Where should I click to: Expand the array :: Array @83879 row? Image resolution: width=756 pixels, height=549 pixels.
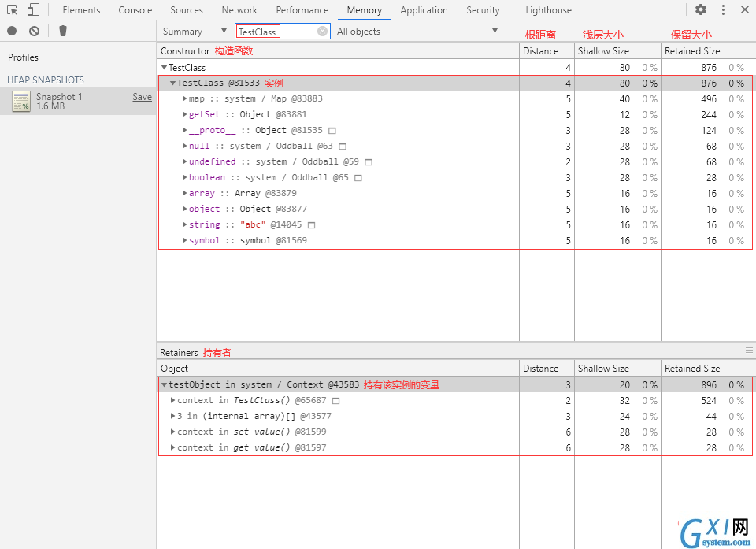184,194
